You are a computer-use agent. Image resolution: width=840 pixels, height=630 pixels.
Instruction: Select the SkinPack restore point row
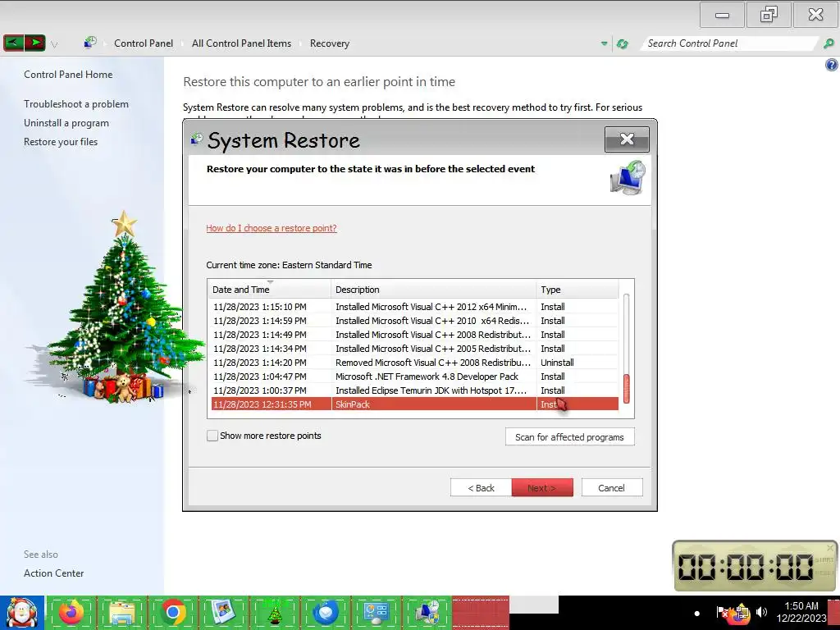click(x=413, y=404)
